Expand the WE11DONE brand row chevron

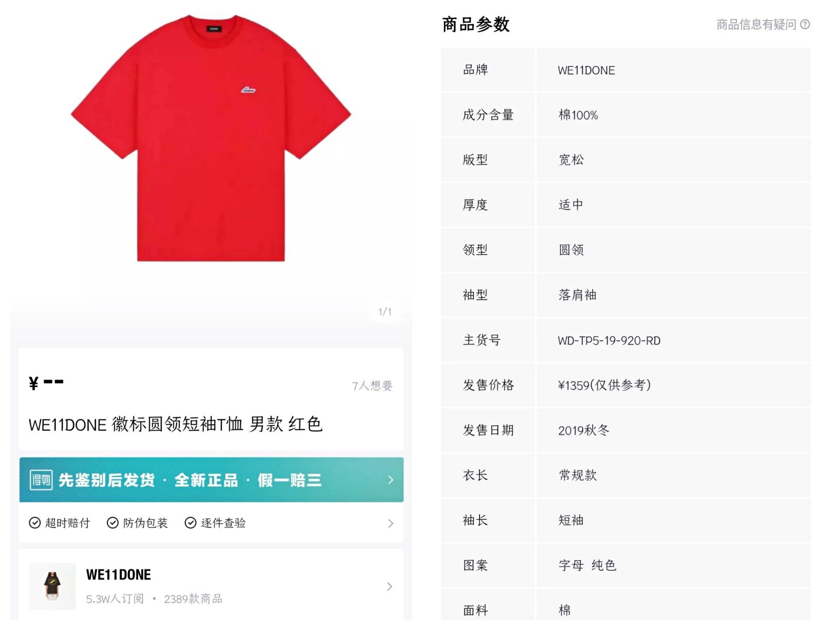pos(390,587)
